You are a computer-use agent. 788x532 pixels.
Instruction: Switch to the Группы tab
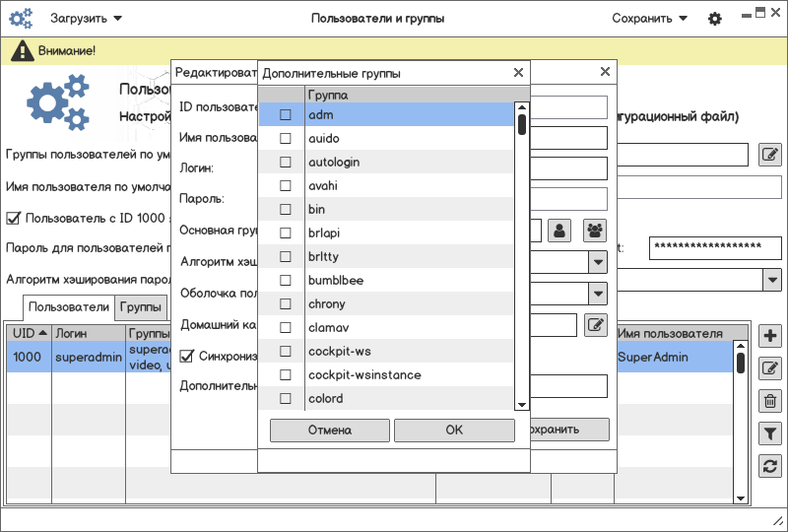coord(142,307)
